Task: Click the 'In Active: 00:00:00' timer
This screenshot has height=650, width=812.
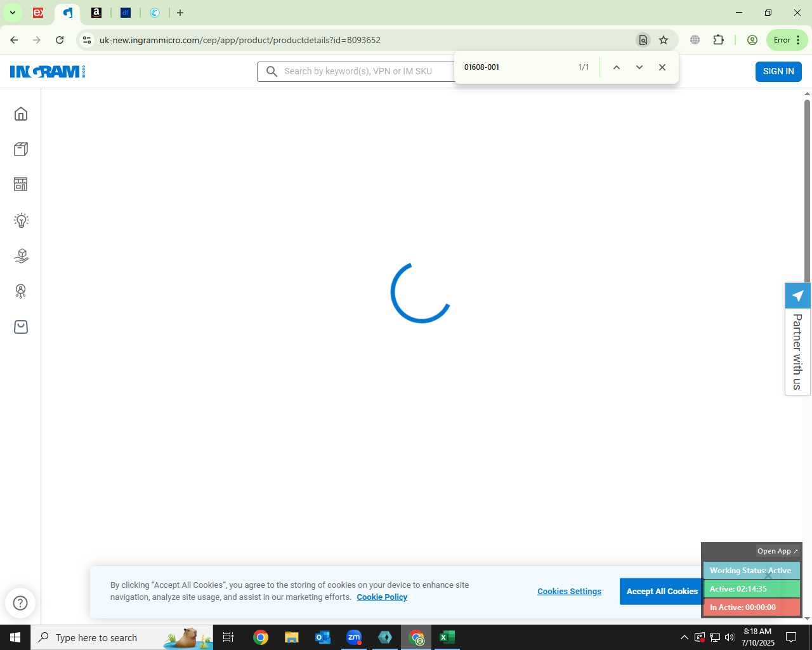Action: [750, 607]
